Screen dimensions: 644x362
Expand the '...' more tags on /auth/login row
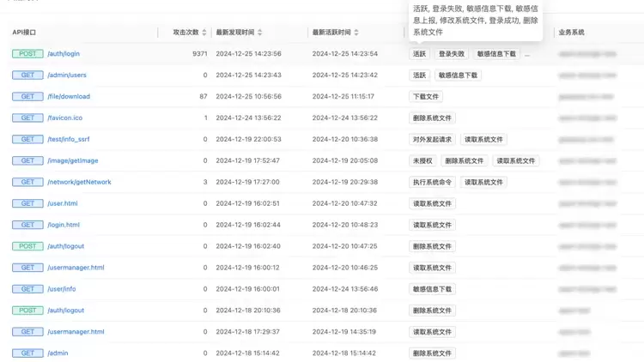pos(527,53)
